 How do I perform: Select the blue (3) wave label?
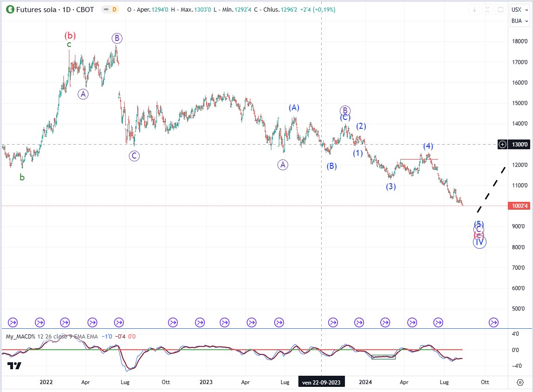[391, 186]
